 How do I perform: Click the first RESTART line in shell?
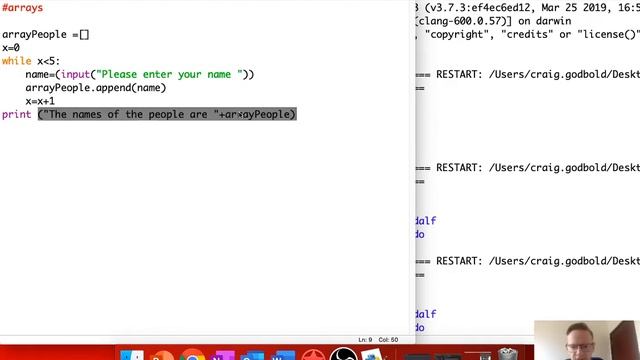tap(528, 75)
